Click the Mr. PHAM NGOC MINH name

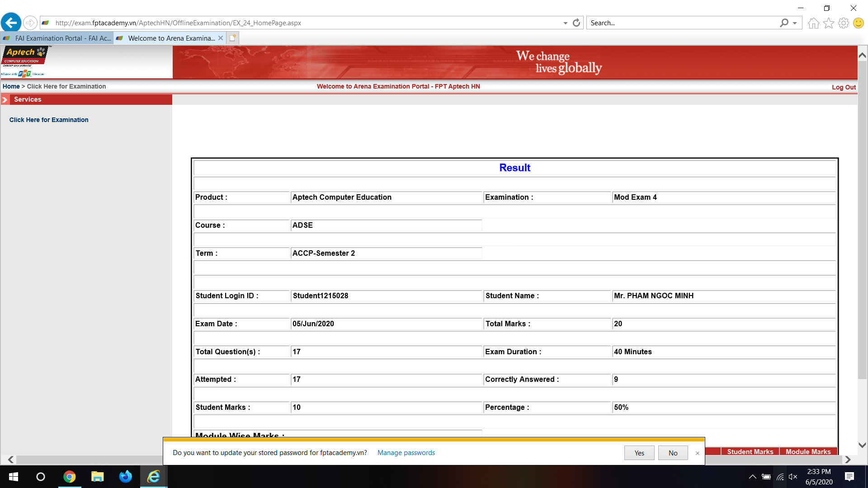pyautogui.click(x=654, y=296)
